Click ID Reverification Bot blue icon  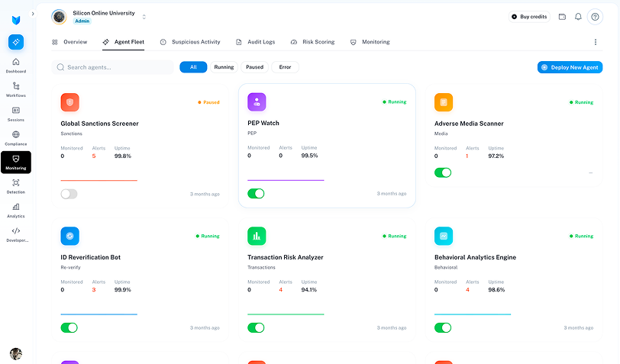tap(70, 236)
